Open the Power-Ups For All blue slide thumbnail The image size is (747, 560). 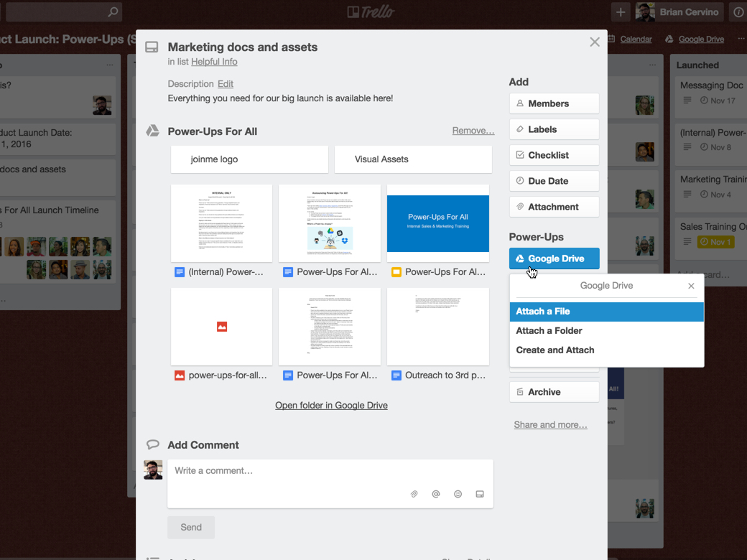click(437, 223)
